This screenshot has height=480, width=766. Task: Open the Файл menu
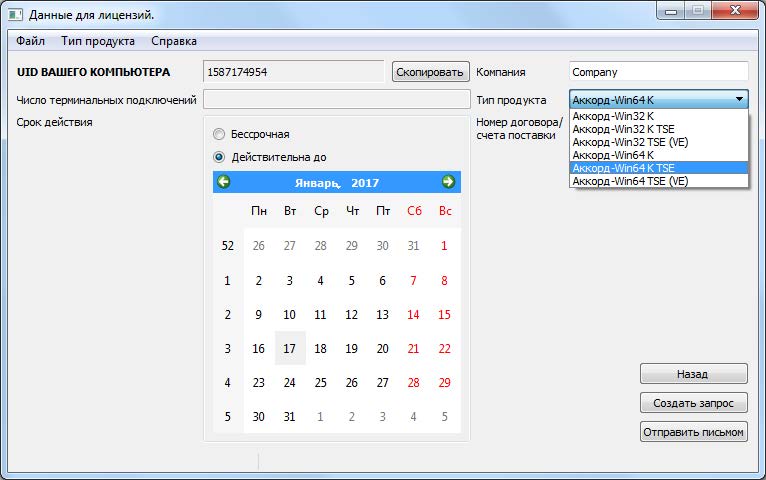coord(30,41)
